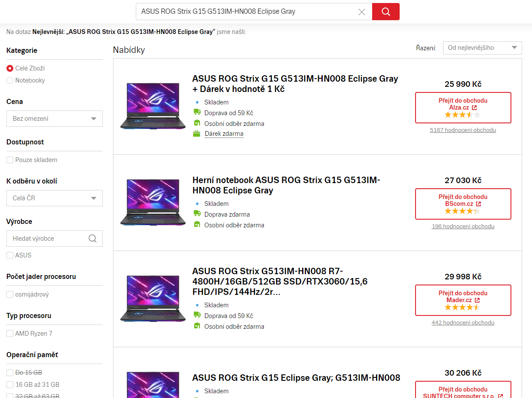Click the pickup store icon in Mader.cz offer
This screenshot has height=398, width=532.
click(x=197, y=326)
